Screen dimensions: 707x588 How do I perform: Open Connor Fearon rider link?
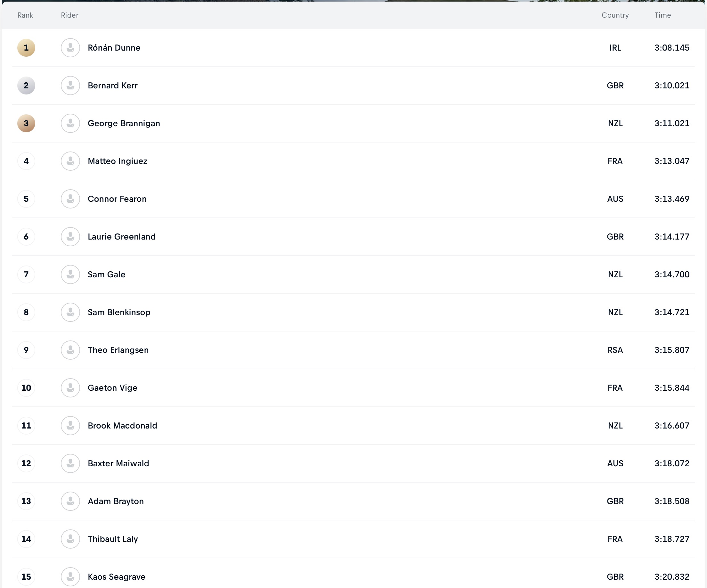point(117,199)
